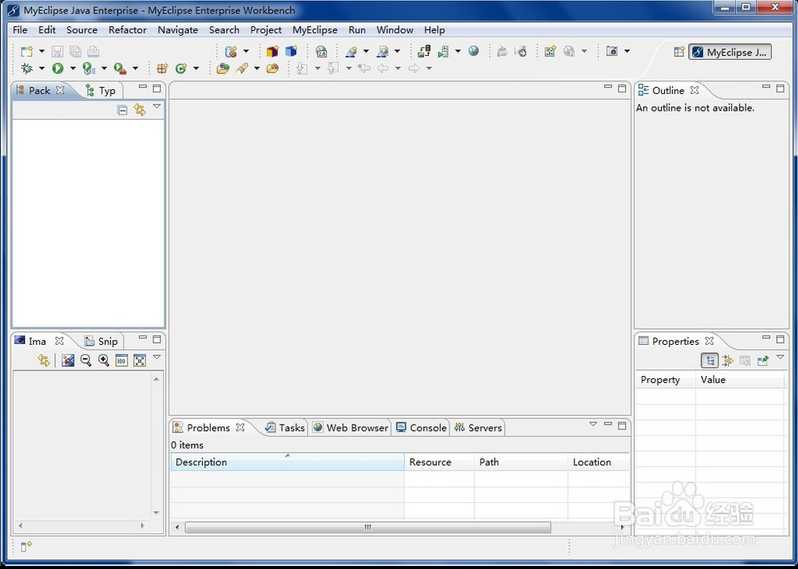Click the Actual size icon in Image Preview
Screen dimensions: 798x569
[x=121, y=360]
